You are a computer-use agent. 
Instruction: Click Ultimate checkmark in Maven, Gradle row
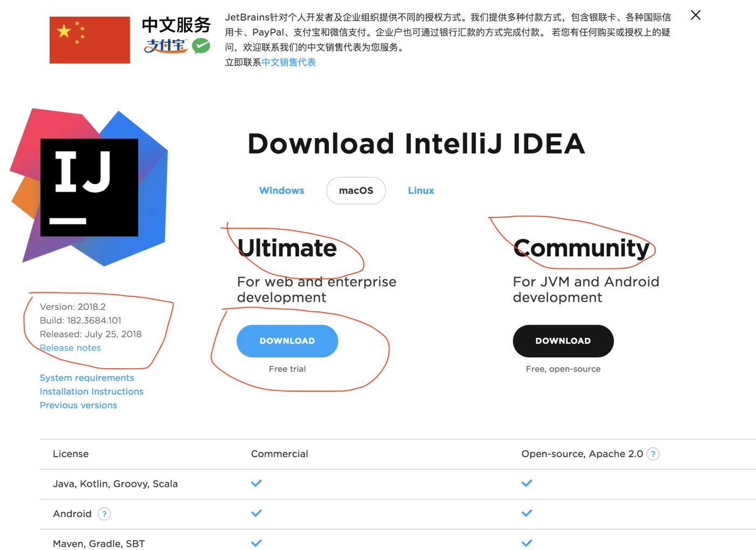pos(256,543)
